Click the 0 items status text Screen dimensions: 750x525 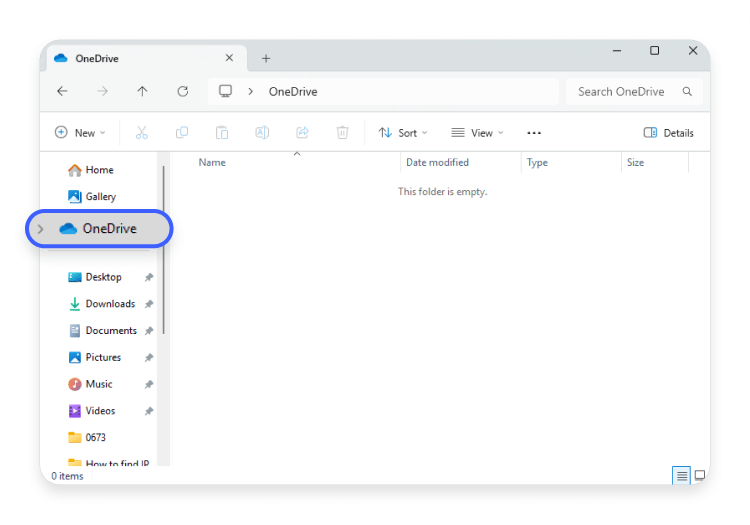click(67, 476)
